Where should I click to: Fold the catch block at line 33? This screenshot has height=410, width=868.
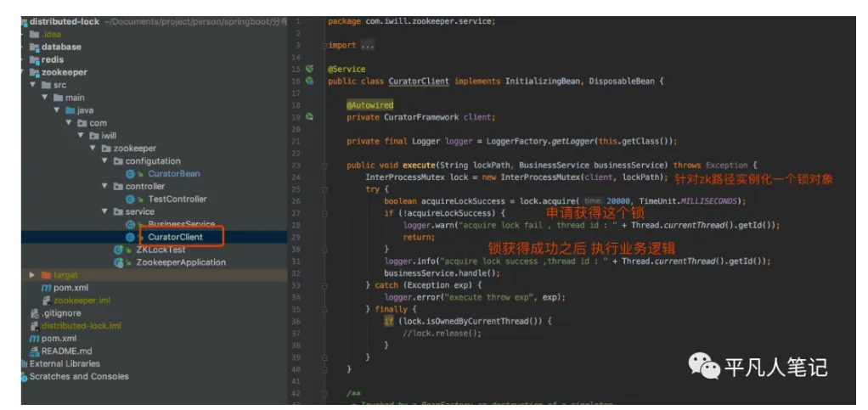click(325, 285)
